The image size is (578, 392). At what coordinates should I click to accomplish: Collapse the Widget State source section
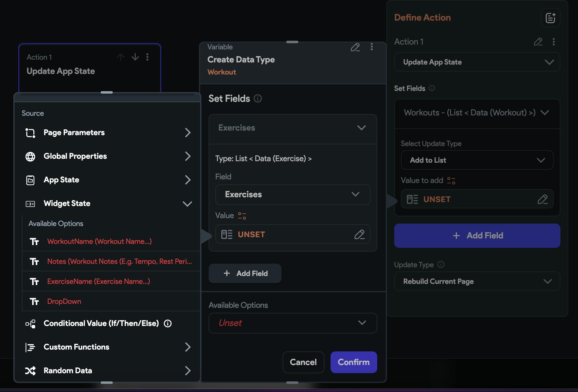(187, 204)
